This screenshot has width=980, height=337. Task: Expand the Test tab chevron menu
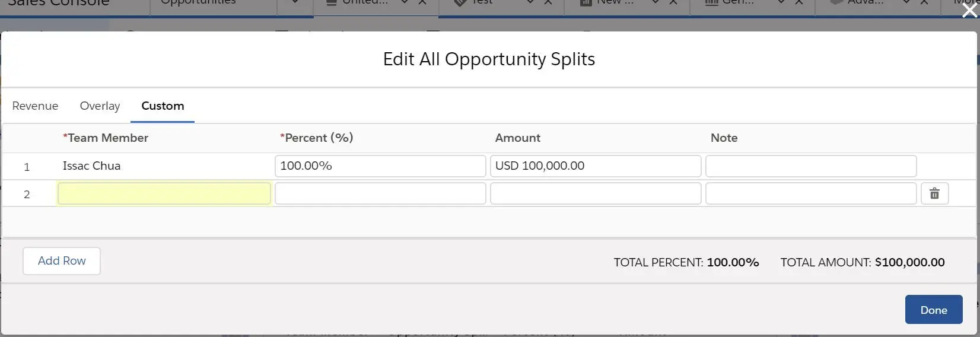[x=530, y=2]
